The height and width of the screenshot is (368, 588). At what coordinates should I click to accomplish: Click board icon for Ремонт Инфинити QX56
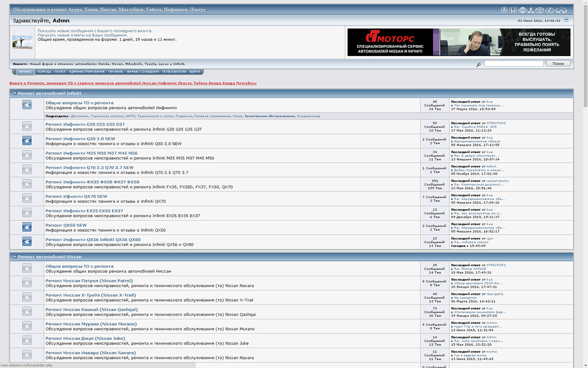(27, 242)
